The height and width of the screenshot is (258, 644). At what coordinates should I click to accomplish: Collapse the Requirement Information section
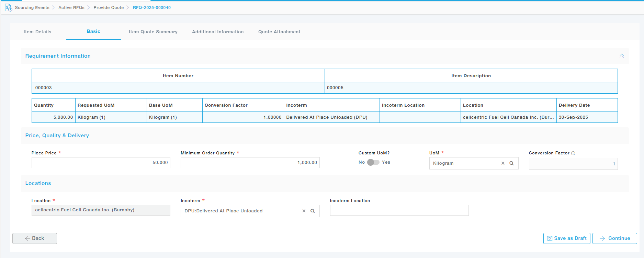pyautogui.click(x=621, y=56)
